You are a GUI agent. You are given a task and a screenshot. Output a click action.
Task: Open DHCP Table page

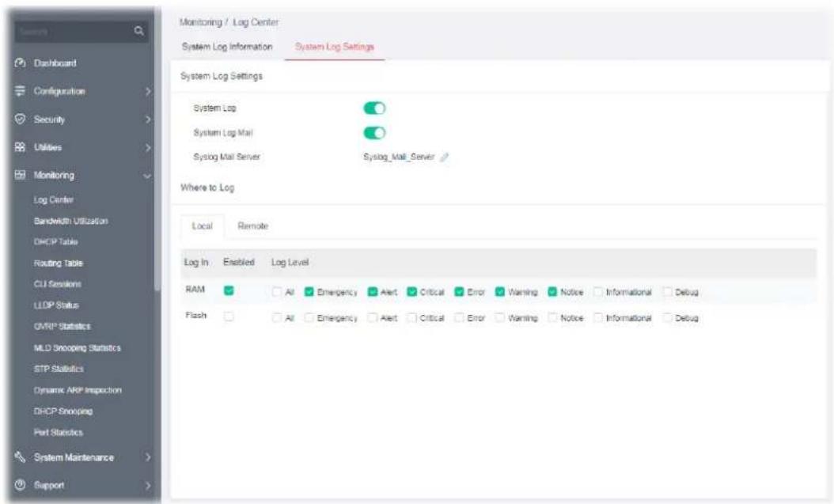[x=56, y=242]
